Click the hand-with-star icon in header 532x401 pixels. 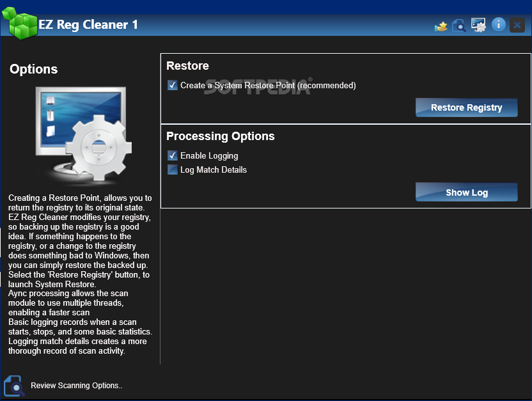[x=441, y=26]
